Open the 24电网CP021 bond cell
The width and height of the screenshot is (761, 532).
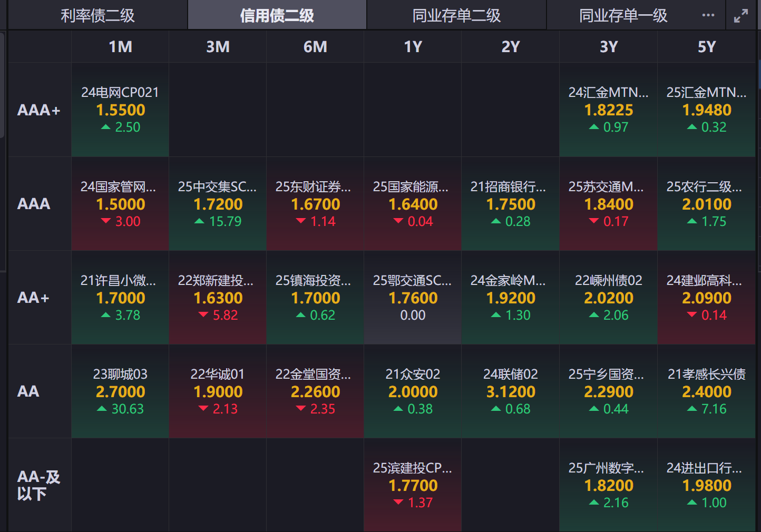tap(120, 110)
